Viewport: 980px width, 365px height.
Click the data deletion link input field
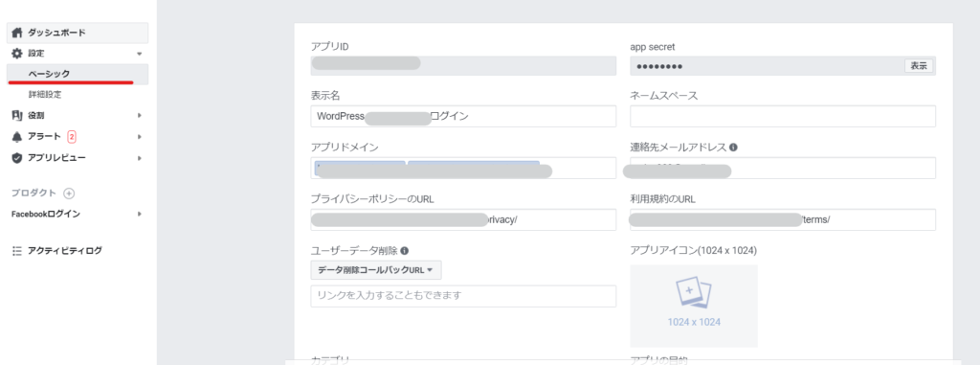pos(463,296)
